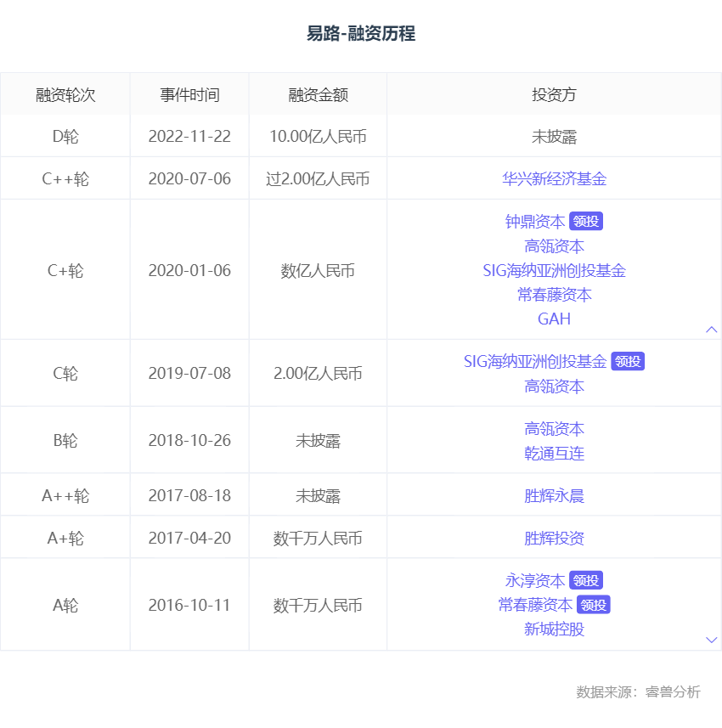Click the 融资金额 column header
The image size is (722, 728).
(318, 95)
